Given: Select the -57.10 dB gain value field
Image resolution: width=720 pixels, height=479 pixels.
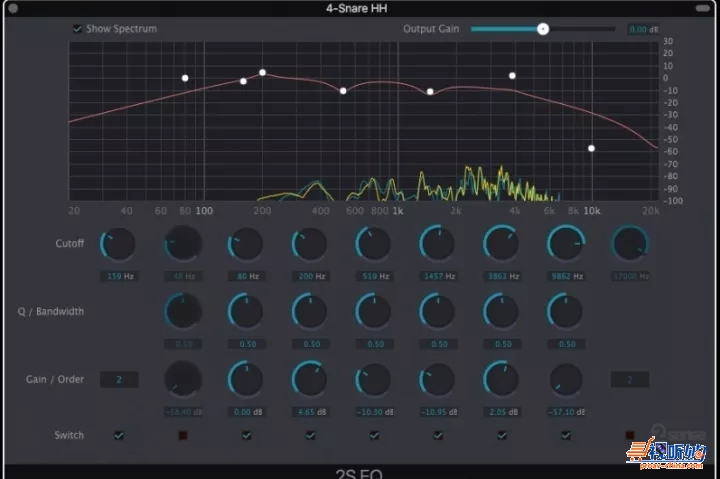Looking at the screenshot, I should tap(567, 412).
